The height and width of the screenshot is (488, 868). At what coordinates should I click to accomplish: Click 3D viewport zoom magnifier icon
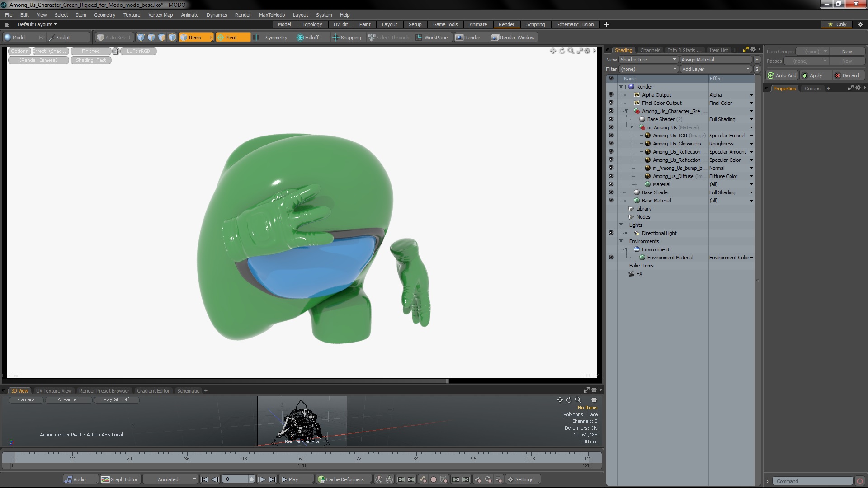(x=578, y=400)
